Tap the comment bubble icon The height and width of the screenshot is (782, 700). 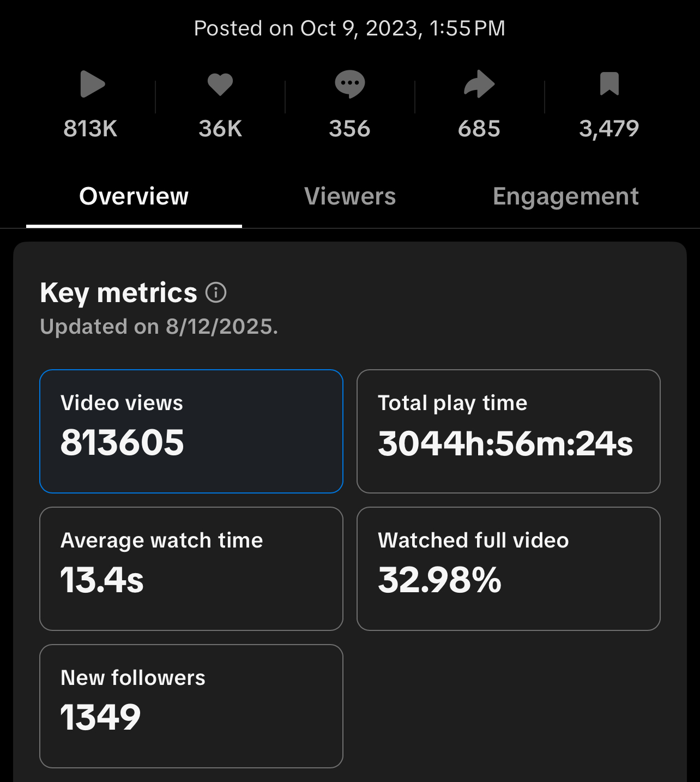click(x=349, y=85)
